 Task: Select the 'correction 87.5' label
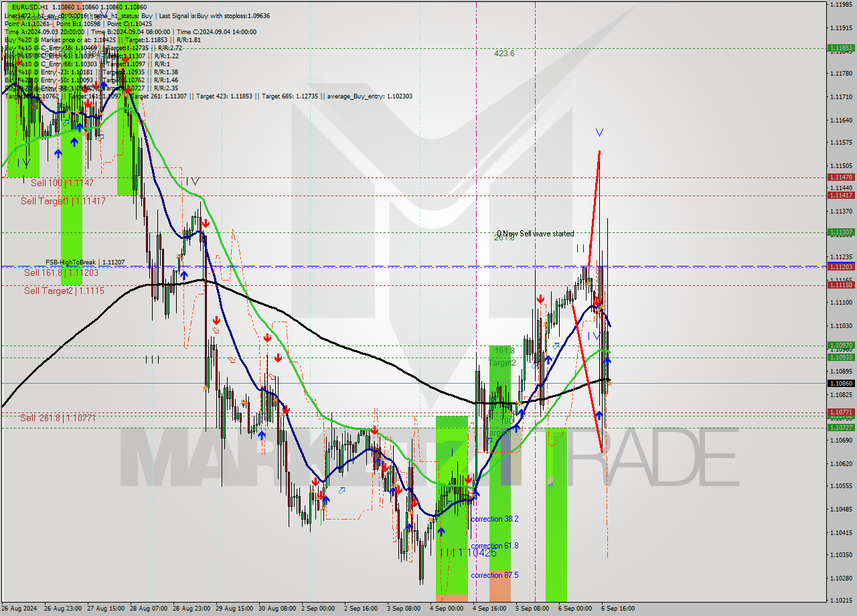[494, 575]
